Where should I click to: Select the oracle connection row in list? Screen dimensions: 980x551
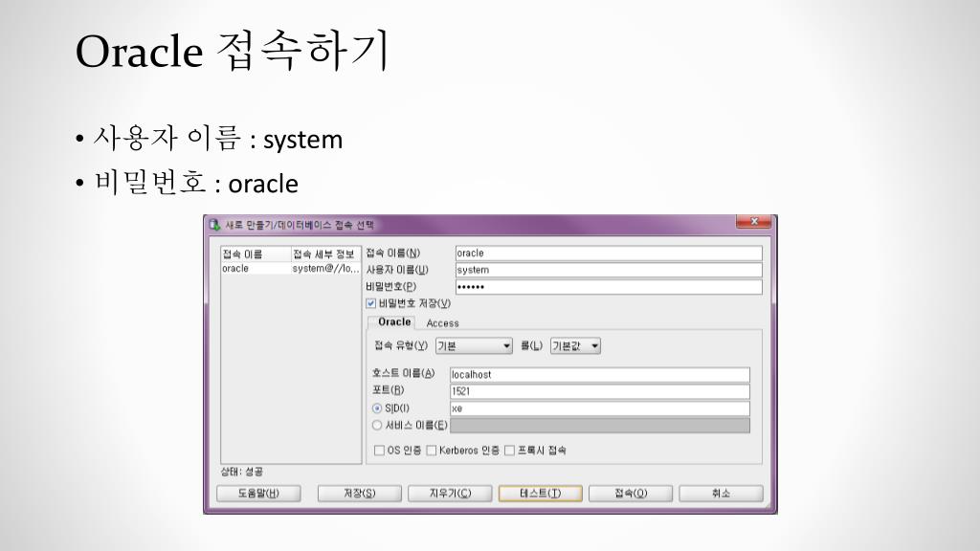tap(291, 269)
